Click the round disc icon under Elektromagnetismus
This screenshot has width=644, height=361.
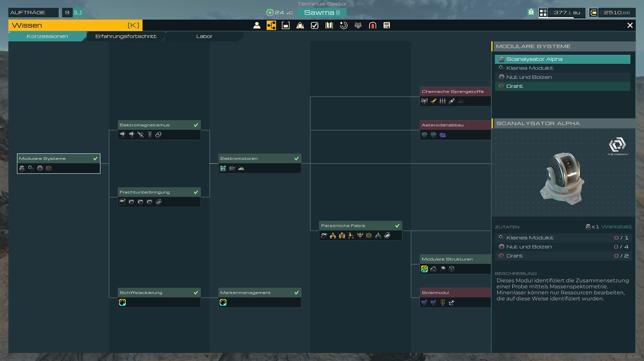pos(158,135)
